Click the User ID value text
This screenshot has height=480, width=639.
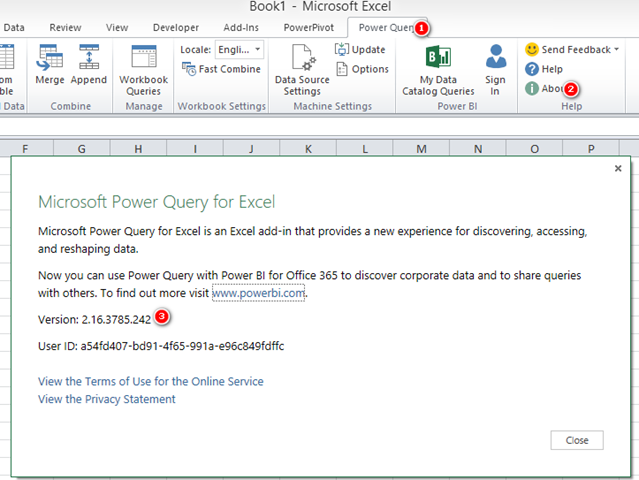(182, 346)
